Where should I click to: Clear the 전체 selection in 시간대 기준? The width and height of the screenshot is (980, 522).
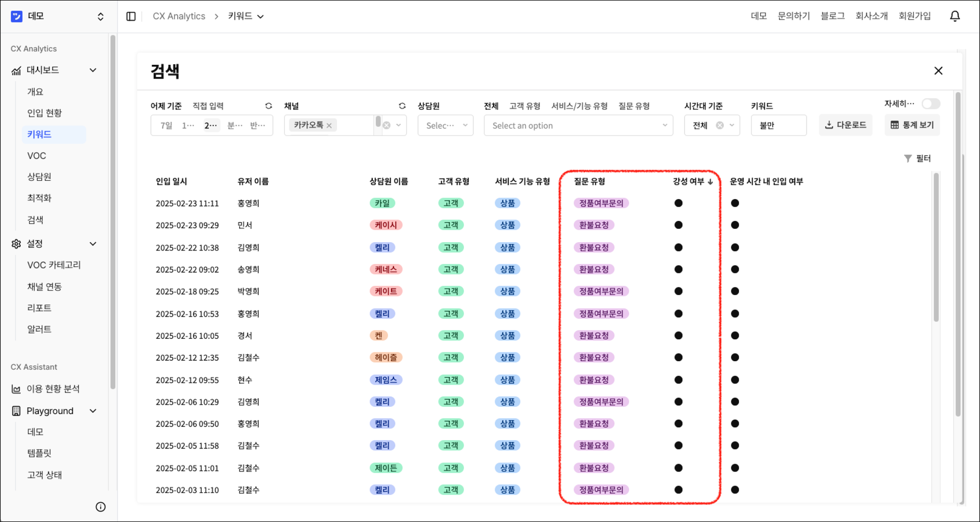coord(720,125)
